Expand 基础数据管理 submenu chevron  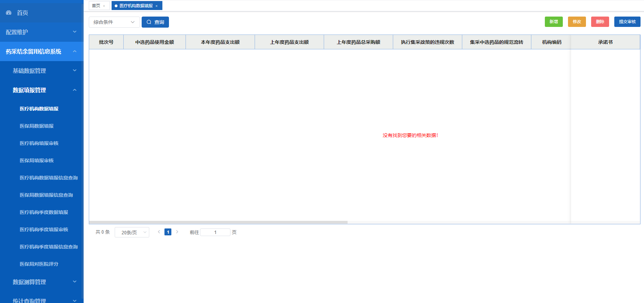(x=75, y=70)
